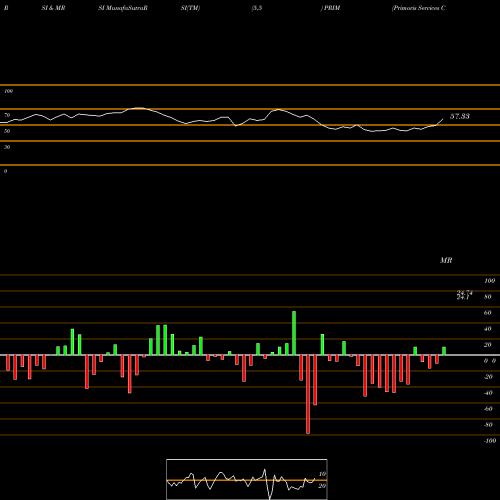This screenshot has width=500, height=500.
Task: Click the RSI axis label 30
Action: [7, 147]
